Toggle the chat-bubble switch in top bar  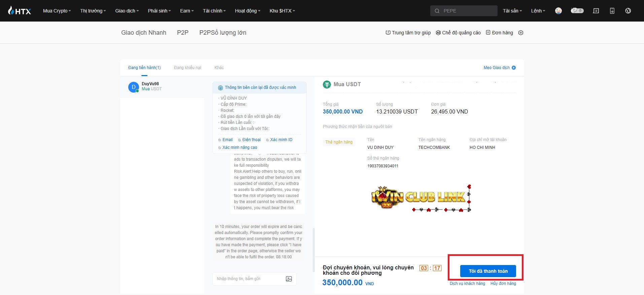click(577, 11)
